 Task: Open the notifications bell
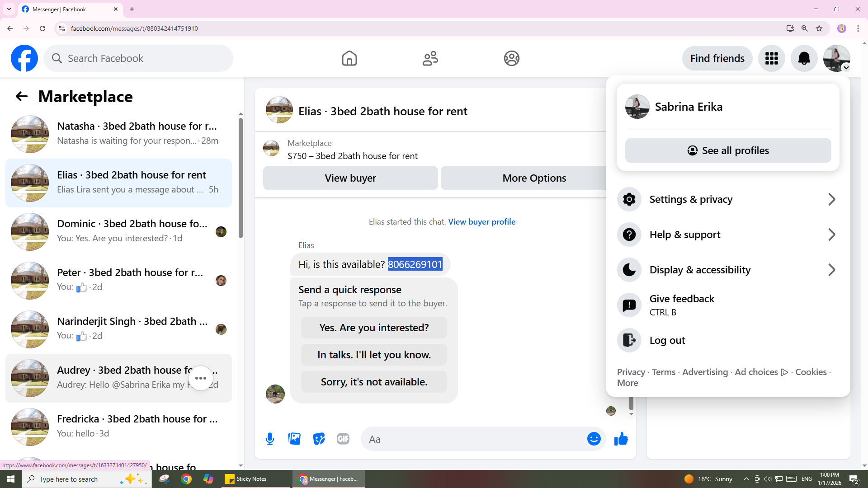(804, 58)
